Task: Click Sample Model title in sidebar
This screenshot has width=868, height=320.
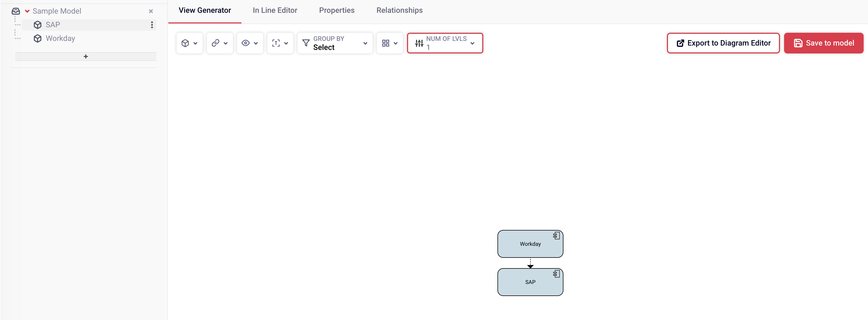Action: click(x=57, y=11)
